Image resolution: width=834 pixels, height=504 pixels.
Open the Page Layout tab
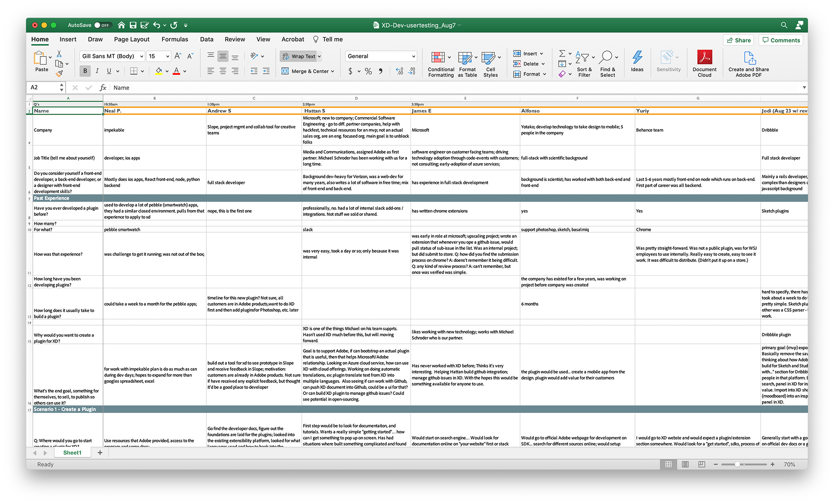132,39
